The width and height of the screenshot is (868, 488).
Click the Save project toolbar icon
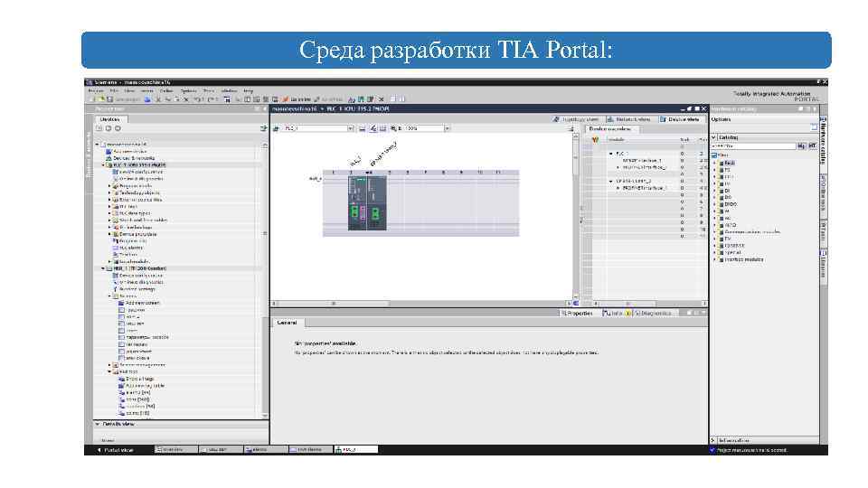pos(109,99)
